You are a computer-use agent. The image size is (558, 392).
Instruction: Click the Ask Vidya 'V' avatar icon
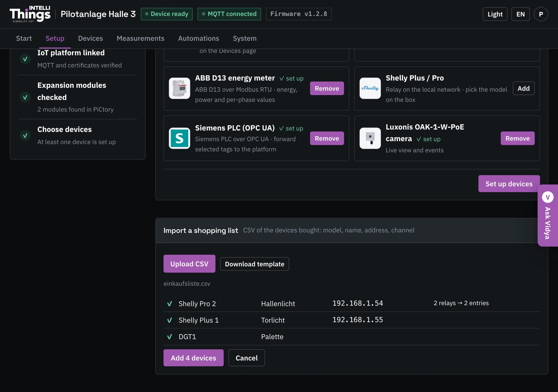click(x=548, y=197)
